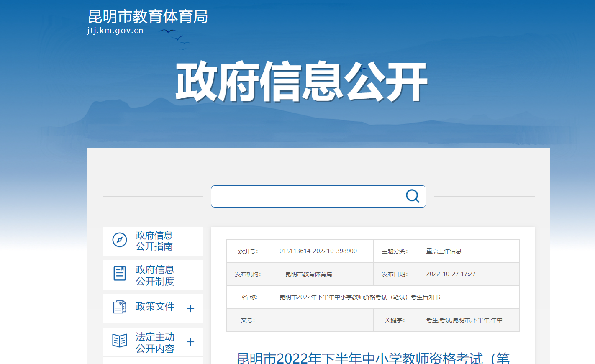Click the document icon beside 政府信息公开制度

point(120,273)
